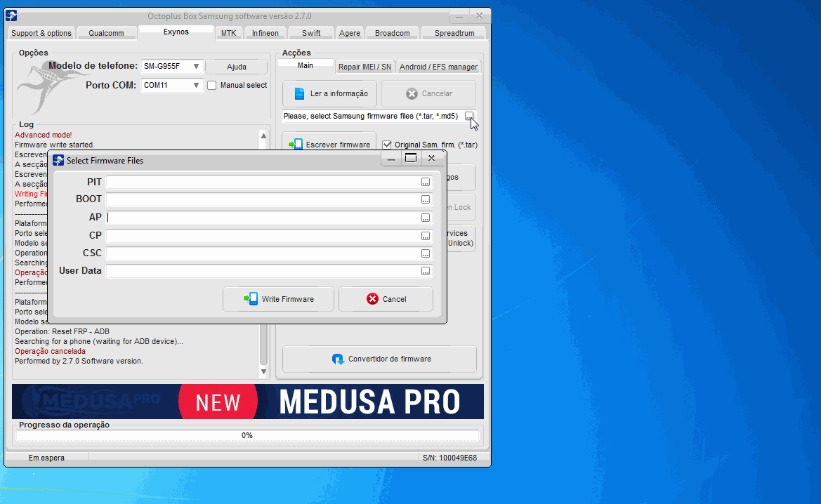
Task: Switch to Qualcomm tab
Action: click(106, 33)
